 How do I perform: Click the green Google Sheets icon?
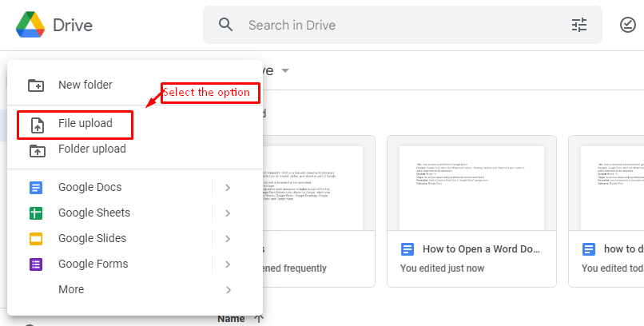point(36,213)
